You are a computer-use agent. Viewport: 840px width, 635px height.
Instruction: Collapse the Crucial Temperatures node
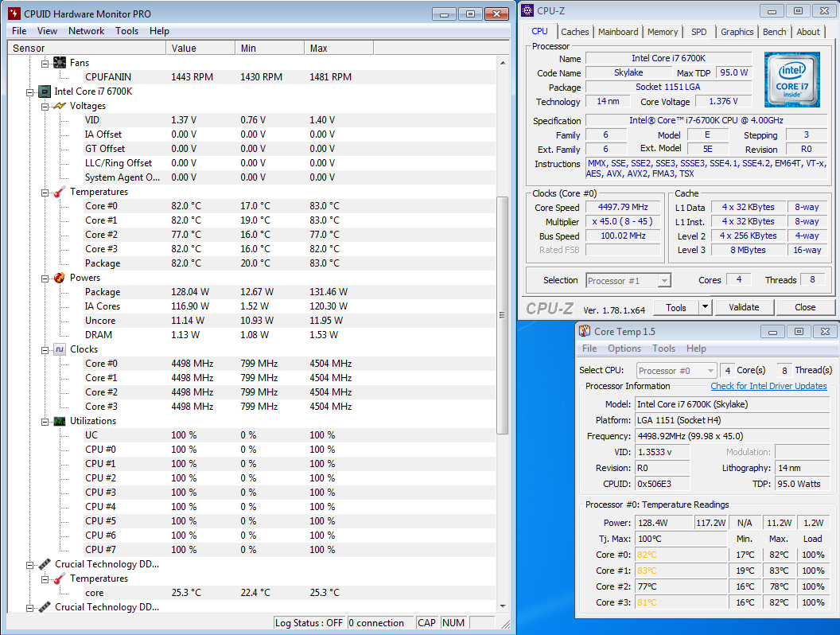coord(45,579)
